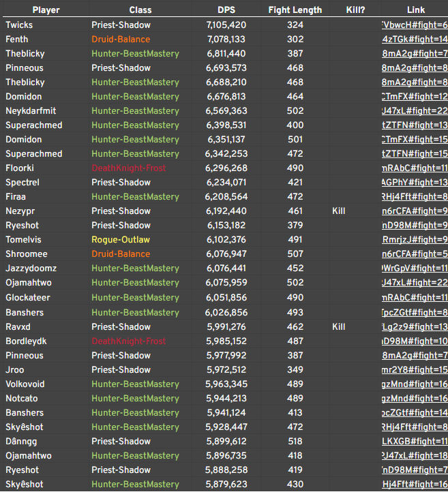Select the Kill cell in Nezypr's row
The height and width of the screenshot is (492, 448).
point(339,211)
